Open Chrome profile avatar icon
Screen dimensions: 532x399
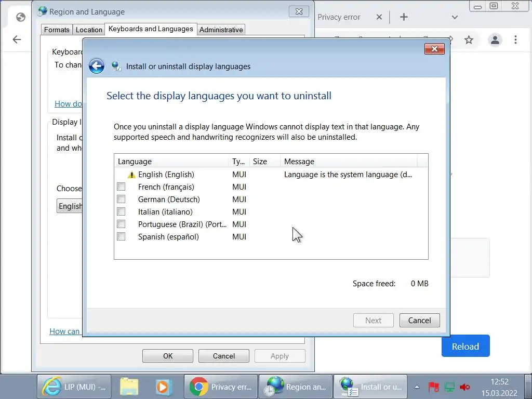[495, 39]
